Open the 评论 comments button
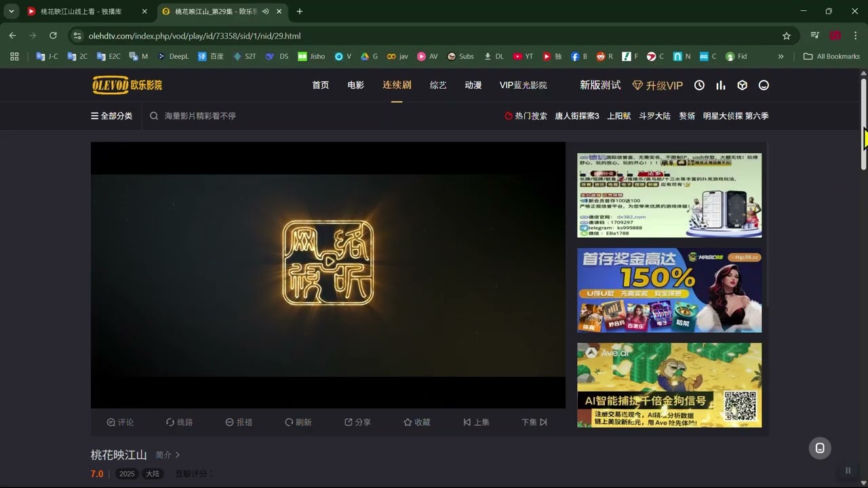This screenshot has height=488, width=868. click(120, 422)
